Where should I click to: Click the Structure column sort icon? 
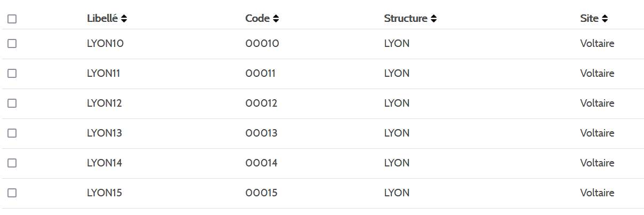[434, 19]
